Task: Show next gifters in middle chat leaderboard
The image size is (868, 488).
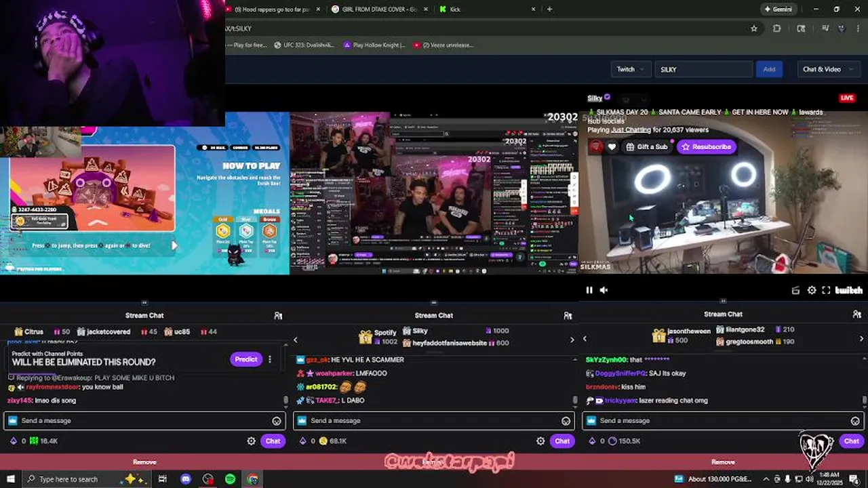Action: click(572, 340)
